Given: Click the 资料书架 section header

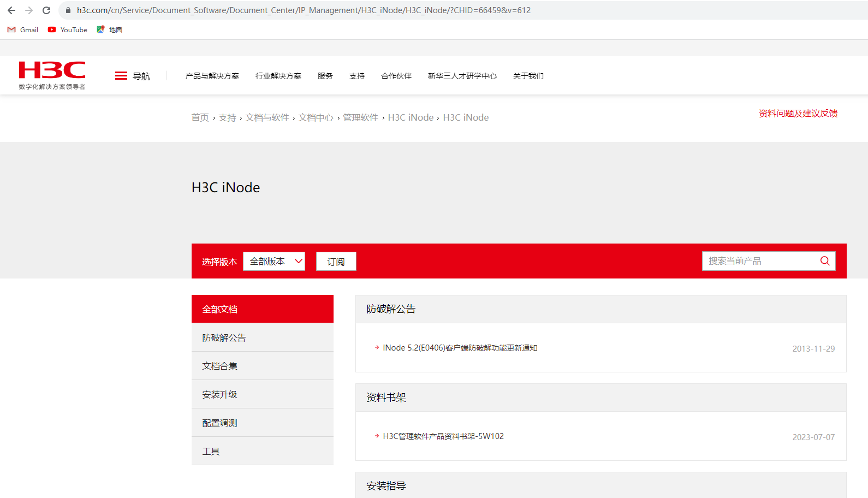Looking at the screenshot, I should [x=601, y=398].
